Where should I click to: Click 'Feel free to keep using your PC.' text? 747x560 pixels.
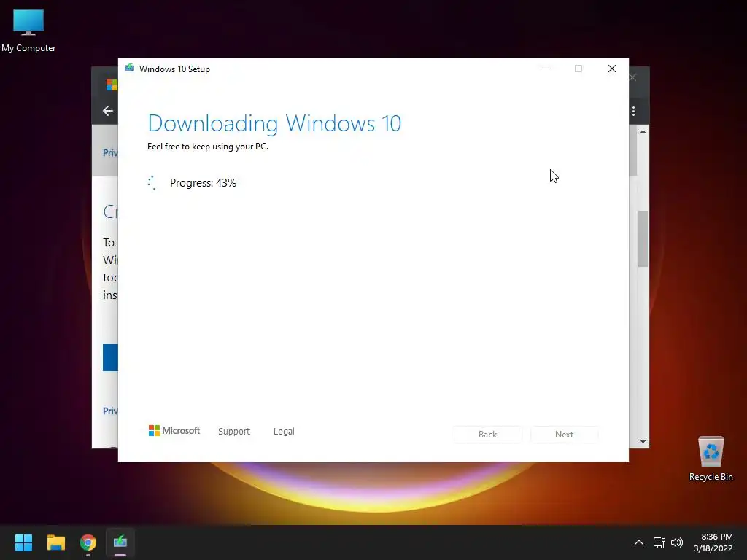208,147
